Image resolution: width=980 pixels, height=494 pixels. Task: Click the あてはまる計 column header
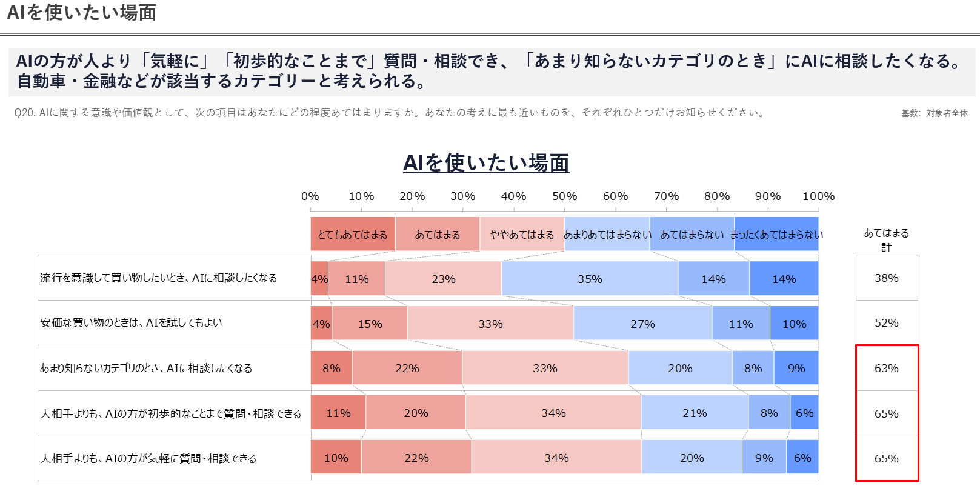[x=886, y=240]
